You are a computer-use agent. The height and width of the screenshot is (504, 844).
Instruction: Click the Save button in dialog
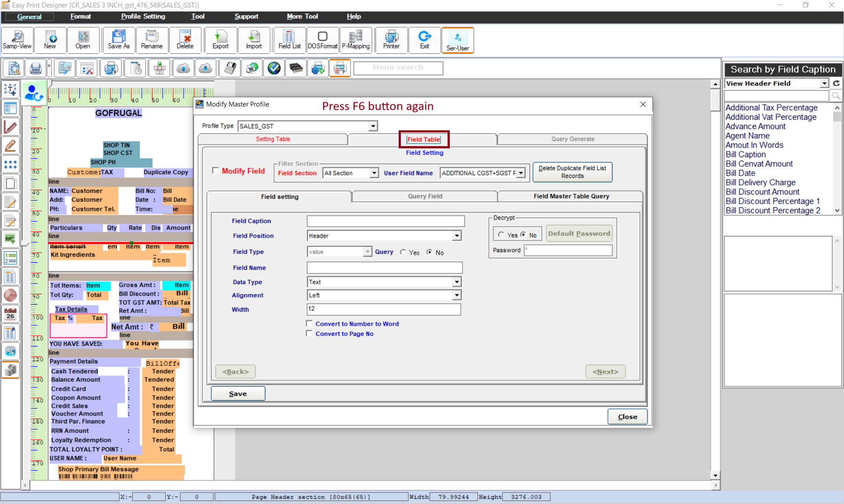click(x=238, y=394)
